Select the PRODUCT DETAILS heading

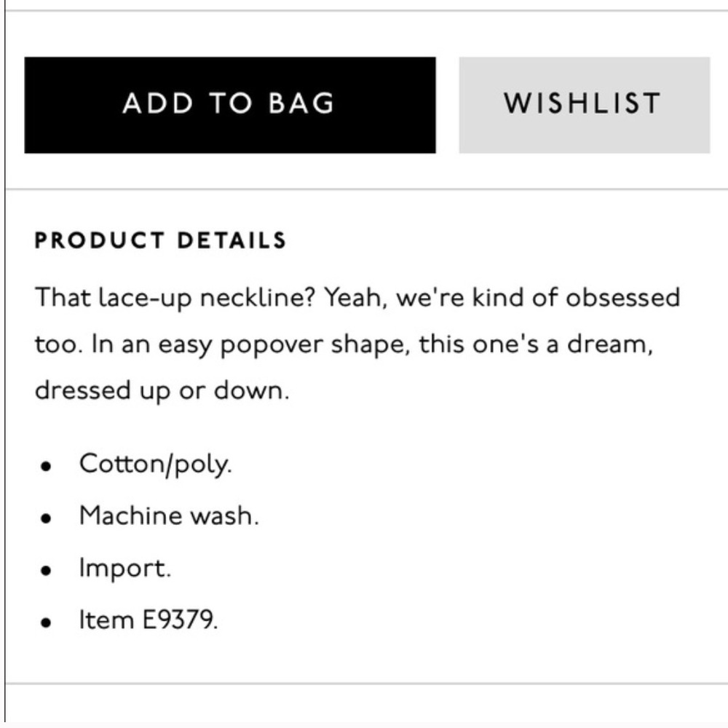click(x=161, y=240)
